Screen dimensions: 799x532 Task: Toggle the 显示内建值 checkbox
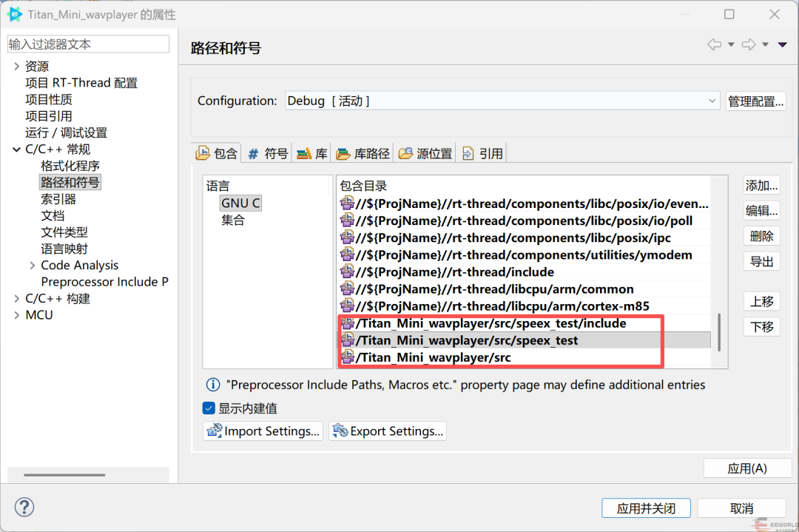pyautogui.click(x=209, y=408)
